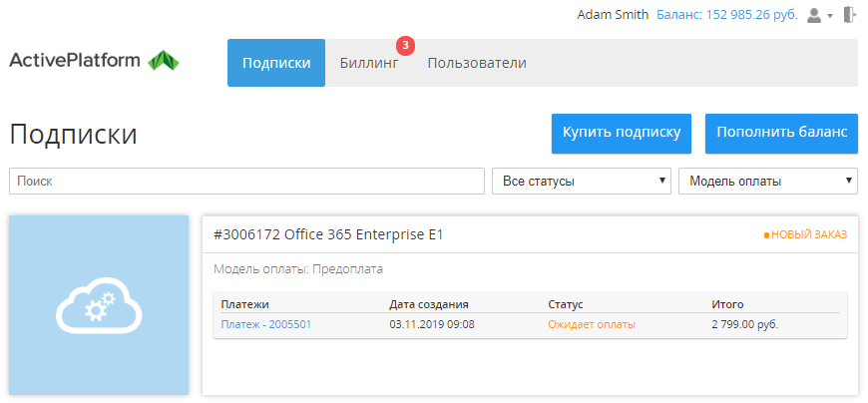Click the Баланс: 152 985.26 руб. link
The height and width of the screenshot is (403, 868).
(x=727, y=15)
